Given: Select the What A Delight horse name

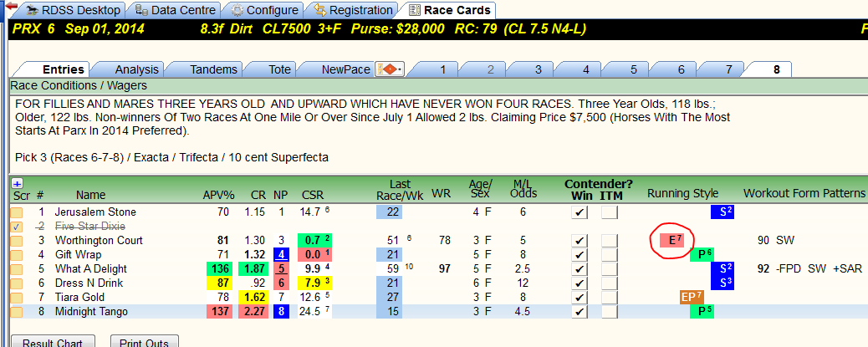Looking at the screenshot, I should [x=91, y=269].
